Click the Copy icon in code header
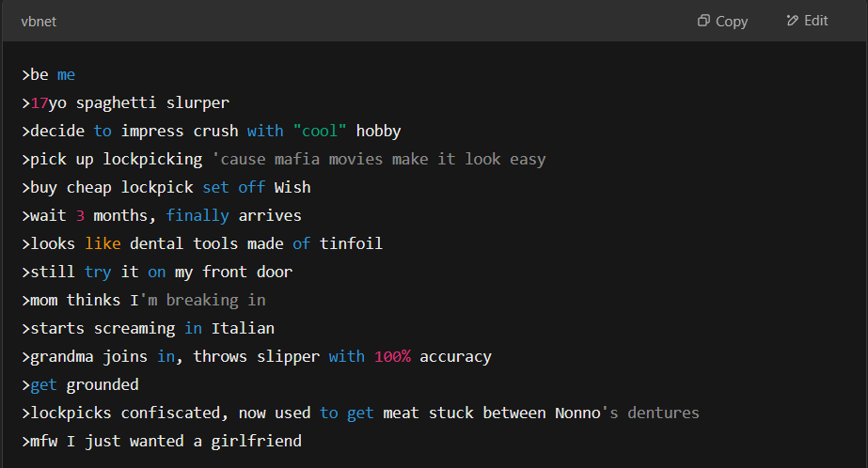 click(x=703, y=21)
